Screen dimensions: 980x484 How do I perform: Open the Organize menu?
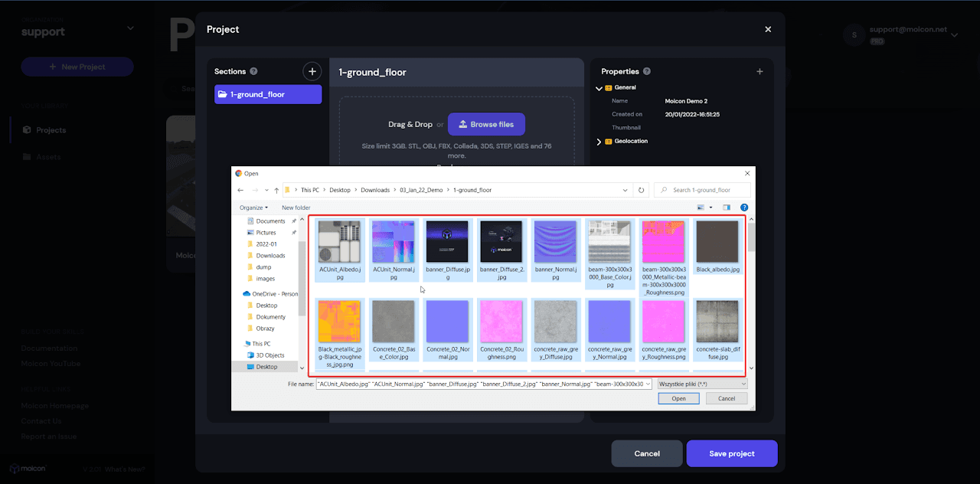pos(253,208)
